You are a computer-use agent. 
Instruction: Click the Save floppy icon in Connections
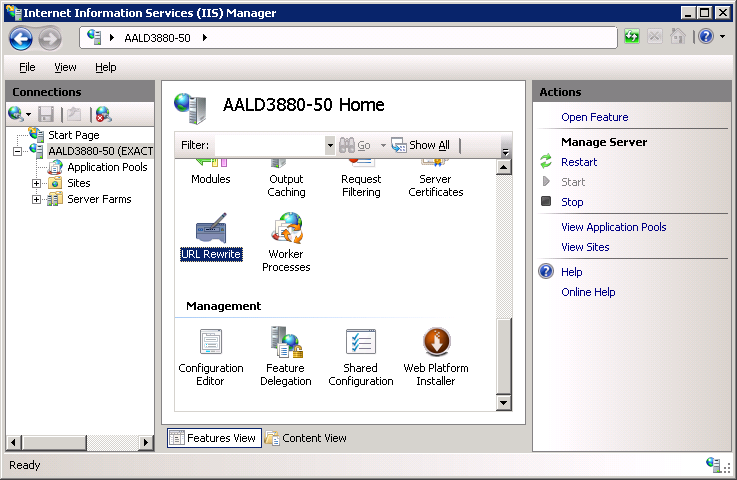[x=46, y=114]
